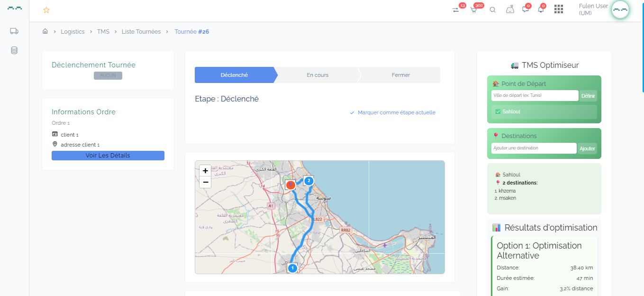Open the apps grid menu

[559, 9]
